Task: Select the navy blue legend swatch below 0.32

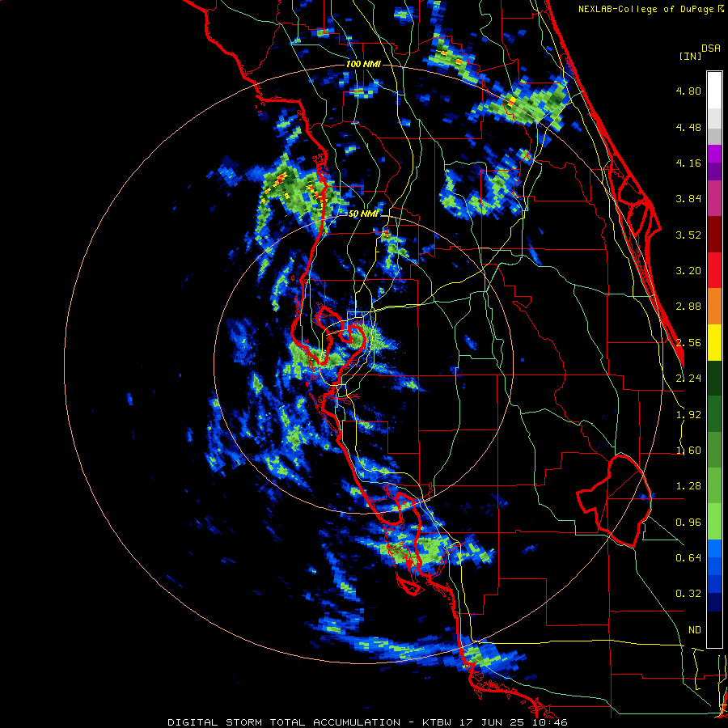Action: (x=714, y=602)
